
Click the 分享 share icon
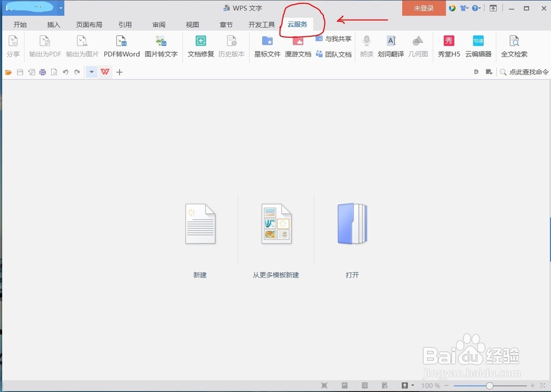coord(13,46)
